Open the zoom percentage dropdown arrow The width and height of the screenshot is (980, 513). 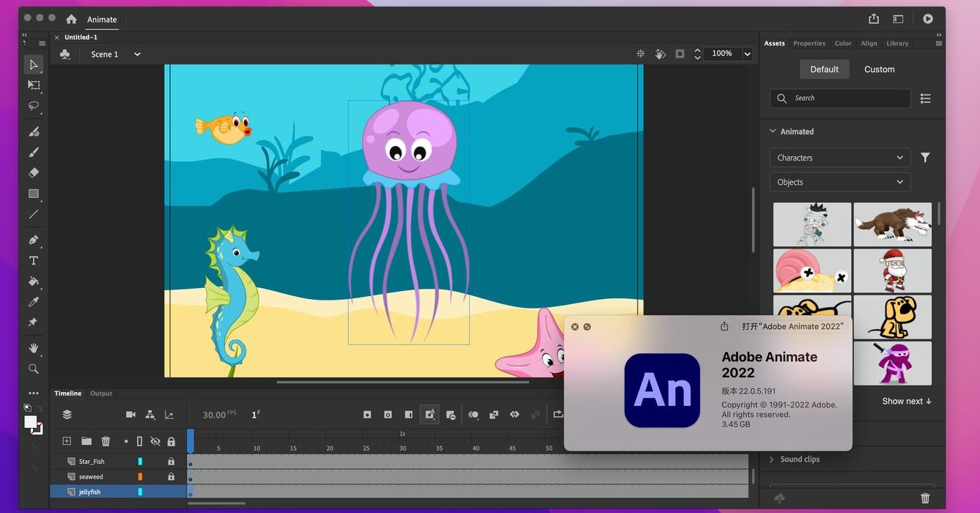(748, 53)
